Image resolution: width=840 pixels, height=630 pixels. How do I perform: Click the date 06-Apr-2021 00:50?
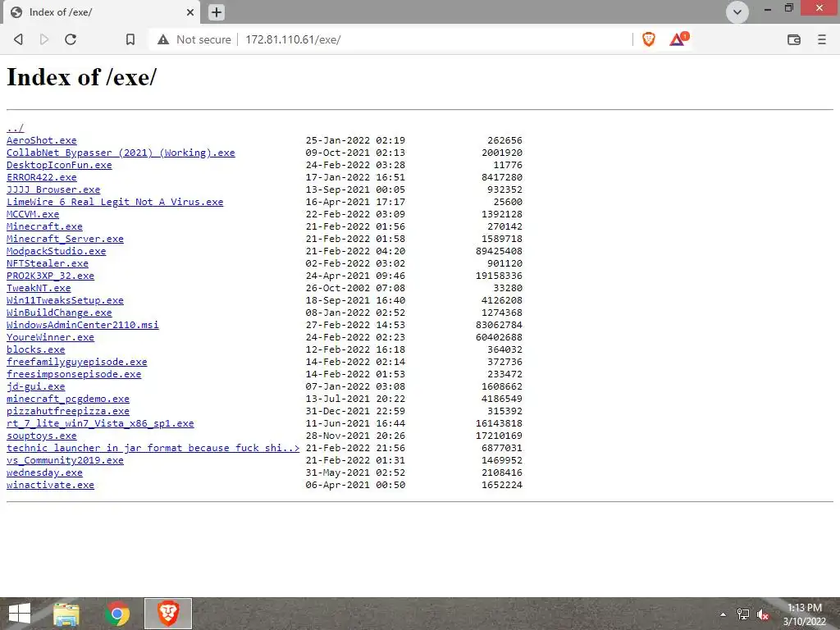[x=355, y=486]
